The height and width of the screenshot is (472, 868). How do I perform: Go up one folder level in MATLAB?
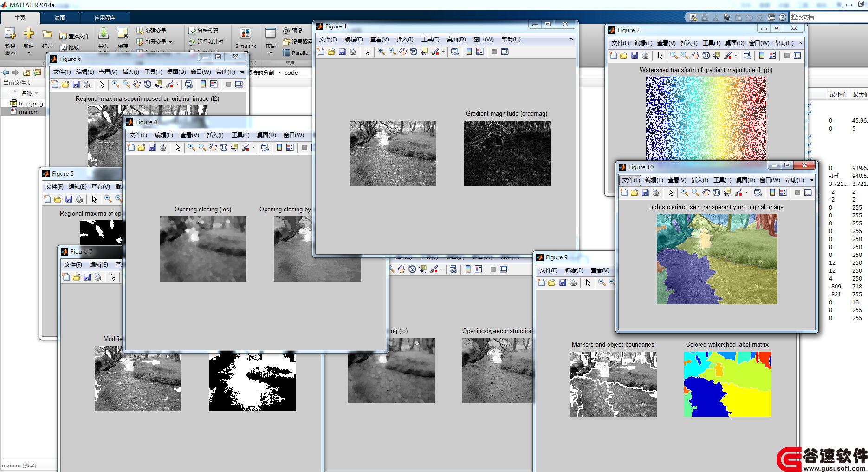pos(26,72)
